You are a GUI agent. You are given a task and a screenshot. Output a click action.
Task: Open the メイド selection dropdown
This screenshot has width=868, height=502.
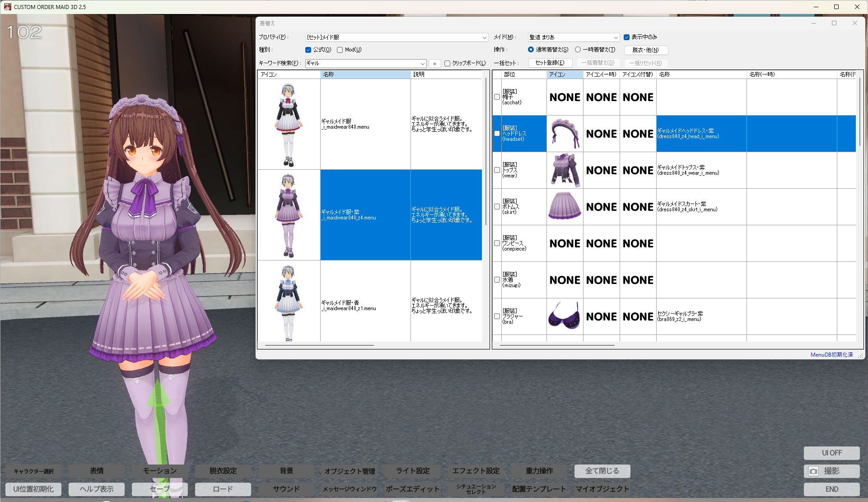(x=616, y=37)
